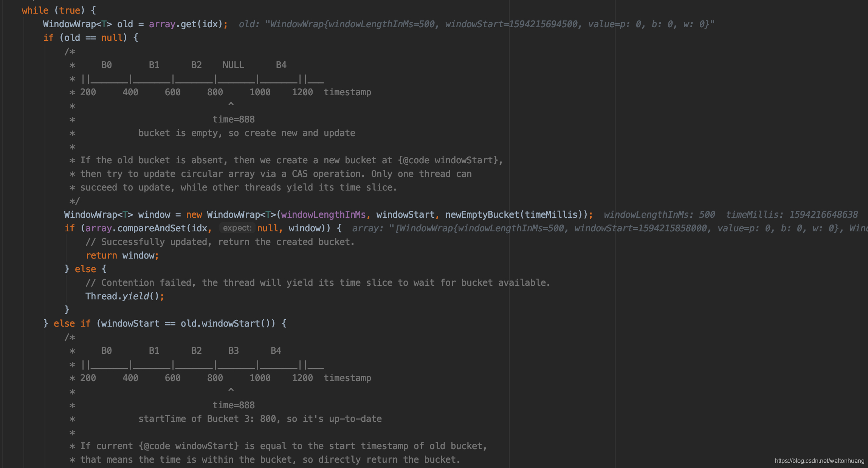Click the '} else {' line
The image size is (868, 468).
click(85, 269)
